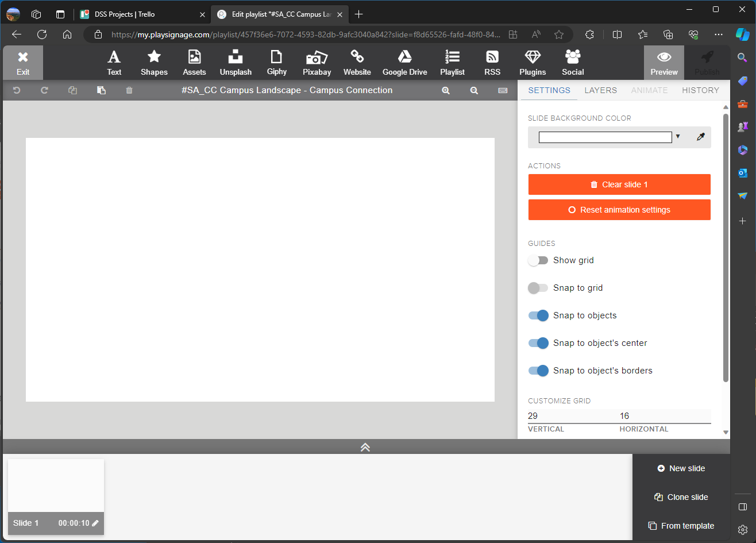
Task: Click the Clear slide 1 button
Action: 619,184
